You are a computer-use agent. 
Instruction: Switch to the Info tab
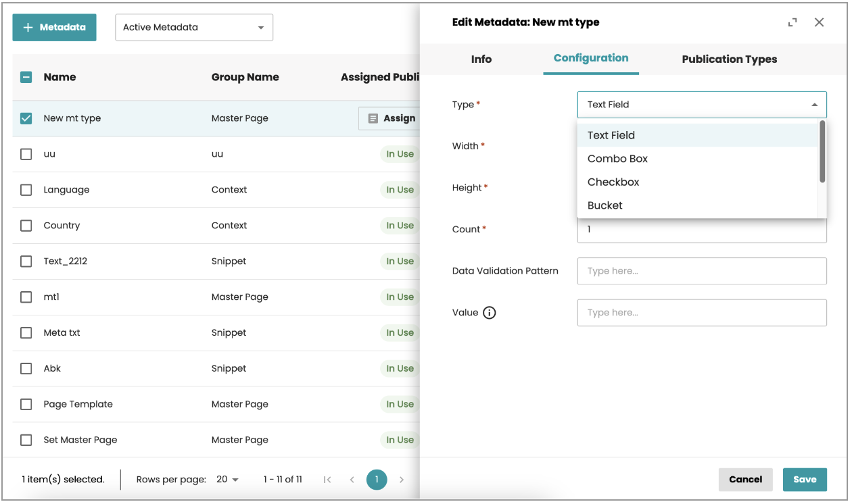click(x=481, y=59)
